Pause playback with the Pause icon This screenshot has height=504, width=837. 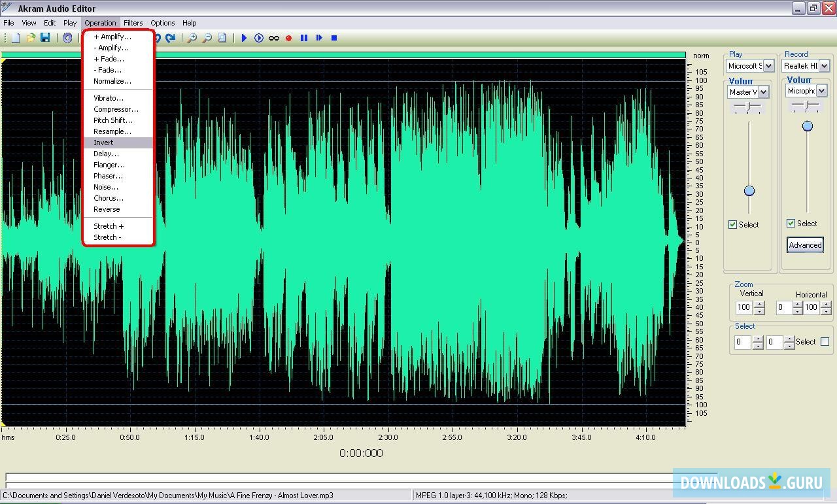pos(304,38)
